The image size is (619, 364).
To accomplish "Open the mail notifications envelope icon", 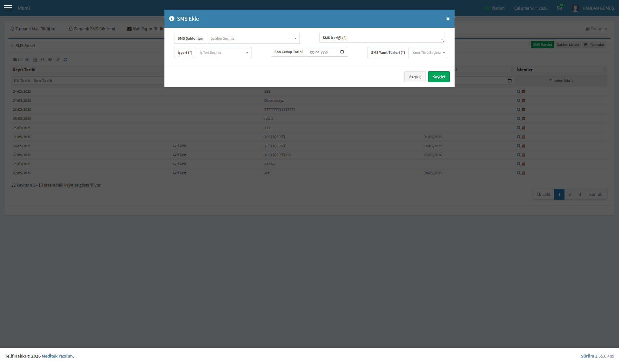I will pyautogui.click(x=559, y=8).
